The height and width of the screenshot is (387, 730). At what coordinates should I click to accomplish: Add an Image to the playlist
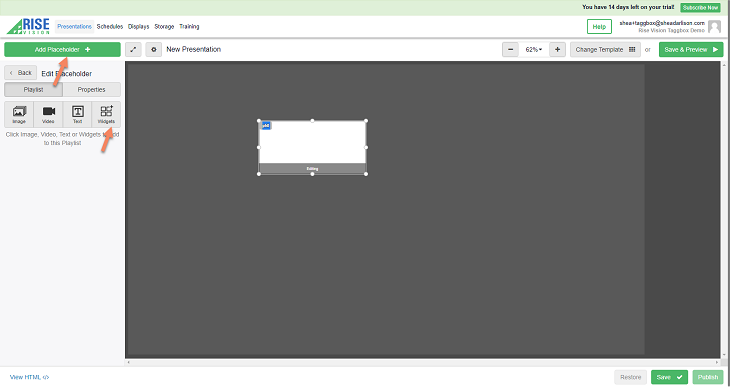(x=19, y=115)
